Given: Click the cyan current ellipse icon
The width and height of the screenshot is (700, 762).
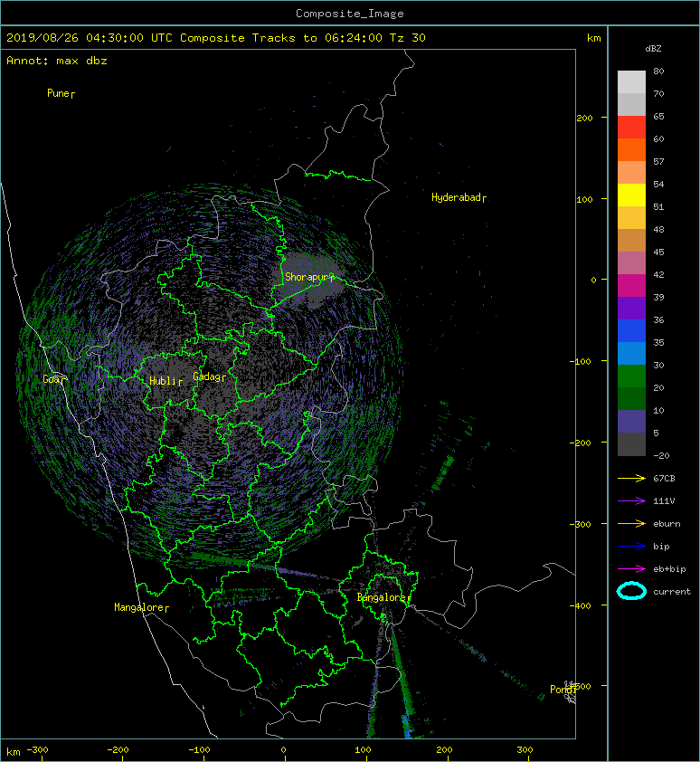Looking at the screenshot, I should tap(631, 591).
